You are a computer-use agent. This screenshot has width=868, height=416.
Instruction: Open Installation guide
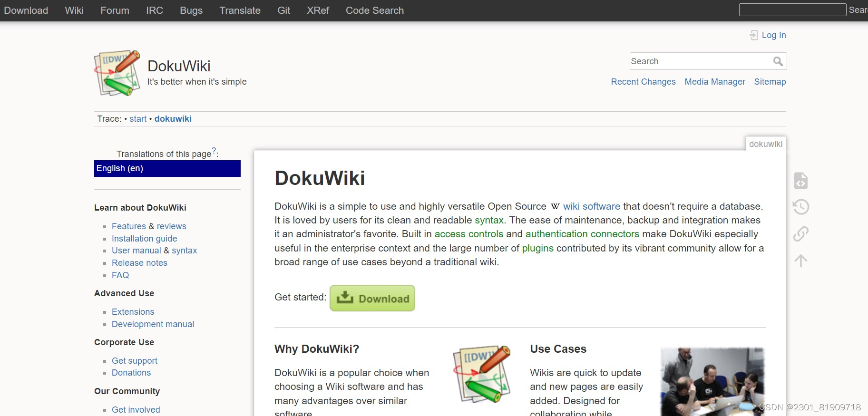[145, 239]
